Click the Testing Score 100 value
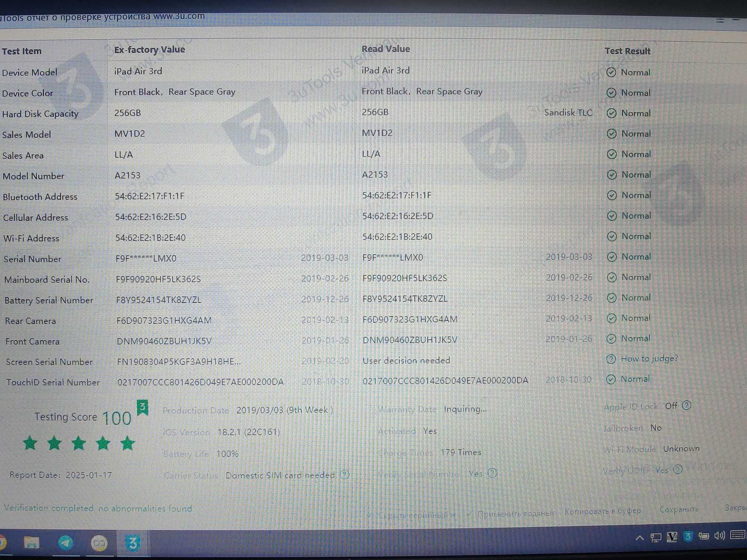Image resolution: width=747 pixels, height=560 pixels. [117, 418]
